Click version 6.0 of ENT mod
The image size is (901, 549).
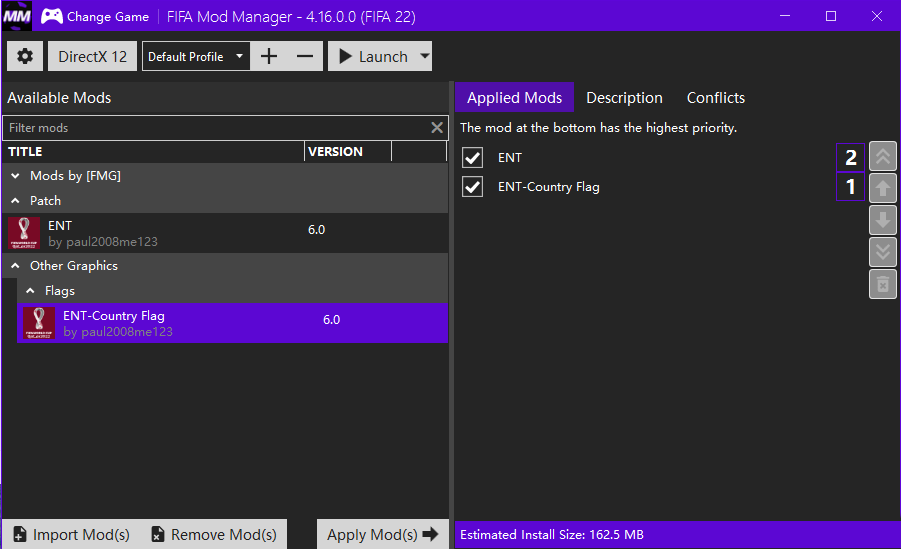[317, 230]
